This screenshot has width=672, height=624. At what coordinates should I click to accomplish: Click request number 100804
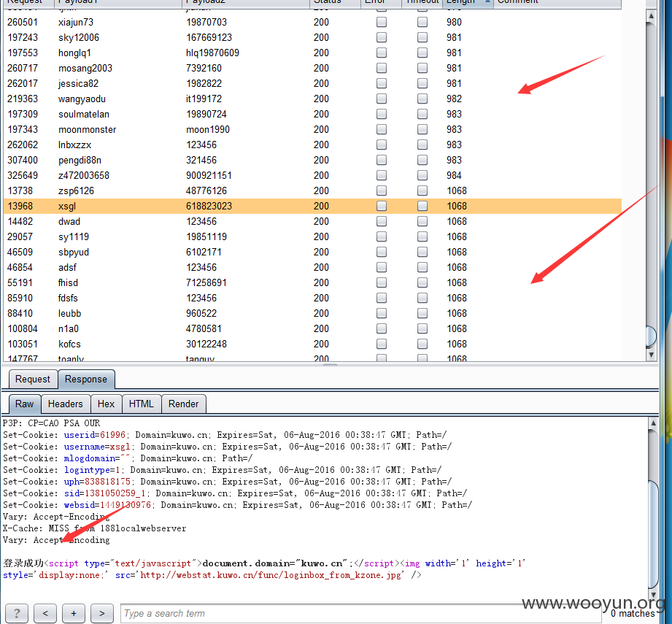[x=23, y=328]
